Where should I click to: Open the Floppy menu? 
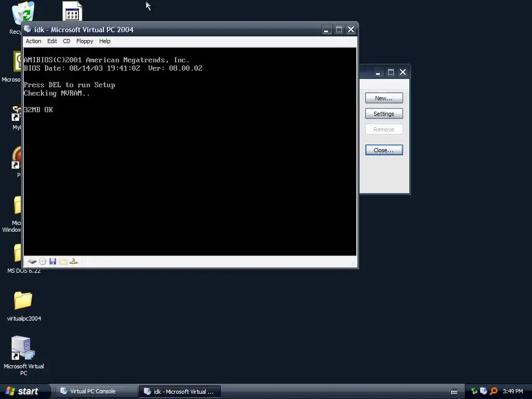click(85, 41)
